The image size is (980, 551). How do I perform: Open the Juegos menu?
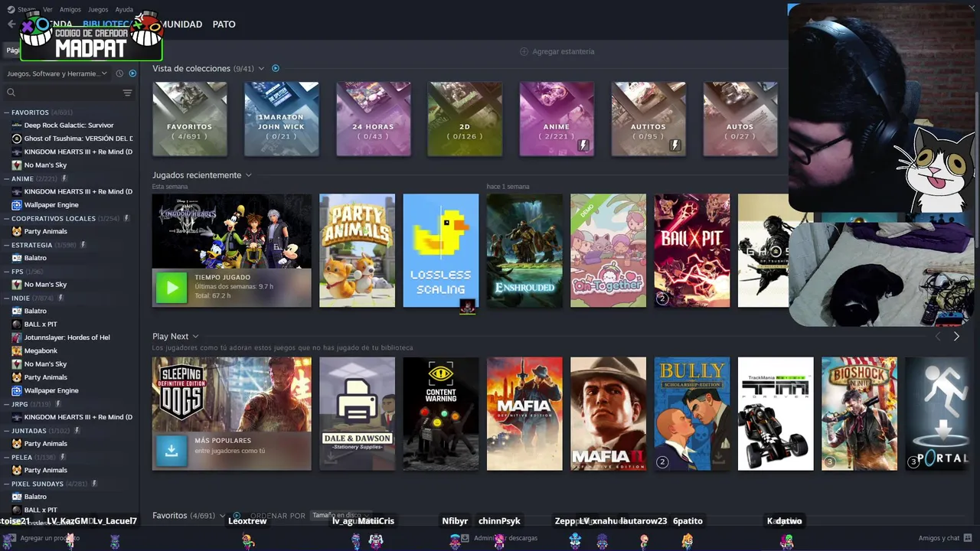pyautogui.click(x=98, y=9)
